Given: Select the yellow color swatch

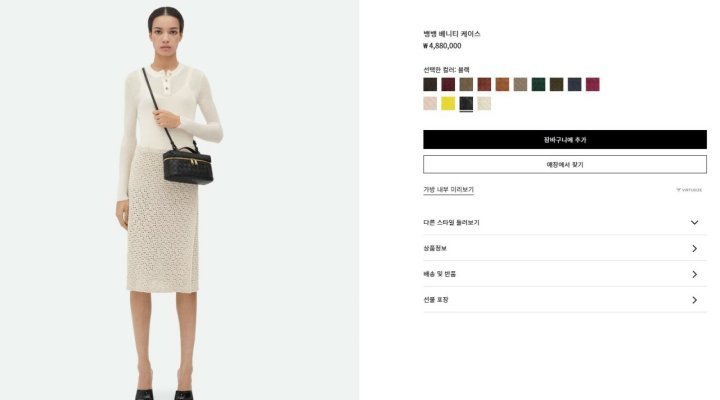Looking at the screenshot, I should pyautogui.click(x=448, y=103).
